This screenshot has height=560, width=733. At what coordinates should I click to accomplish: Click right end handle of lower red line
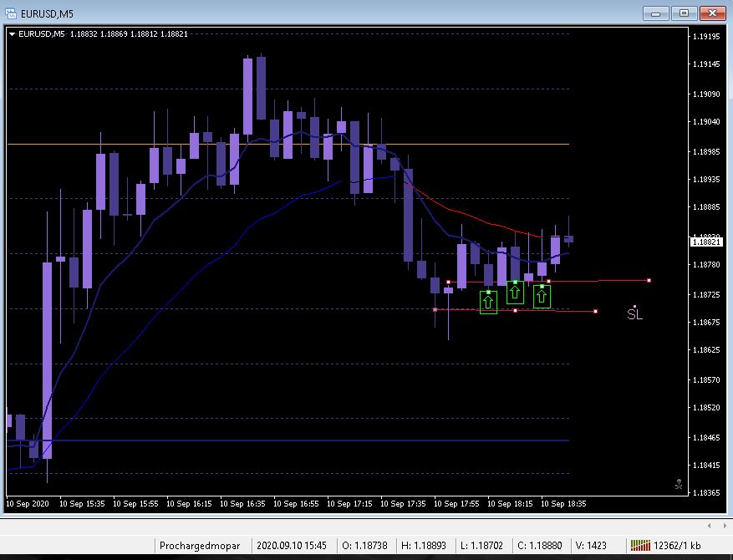(x=595, y=311)
